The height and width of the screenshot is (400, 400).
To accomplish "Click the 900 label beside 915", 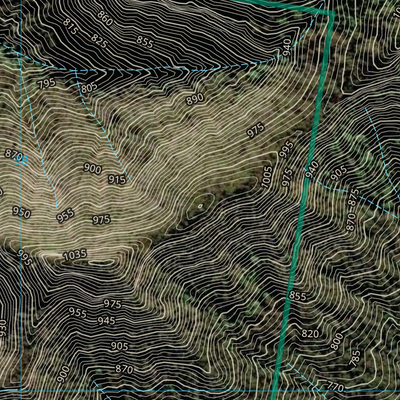I will (x=92, y=169).
